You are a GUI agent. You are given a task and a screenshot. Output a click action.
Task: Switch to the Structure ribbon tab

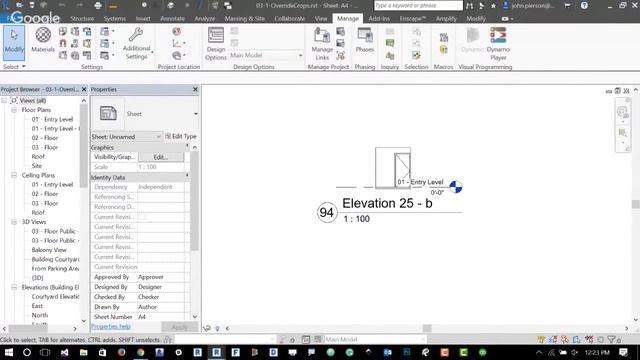pos(82,19)
